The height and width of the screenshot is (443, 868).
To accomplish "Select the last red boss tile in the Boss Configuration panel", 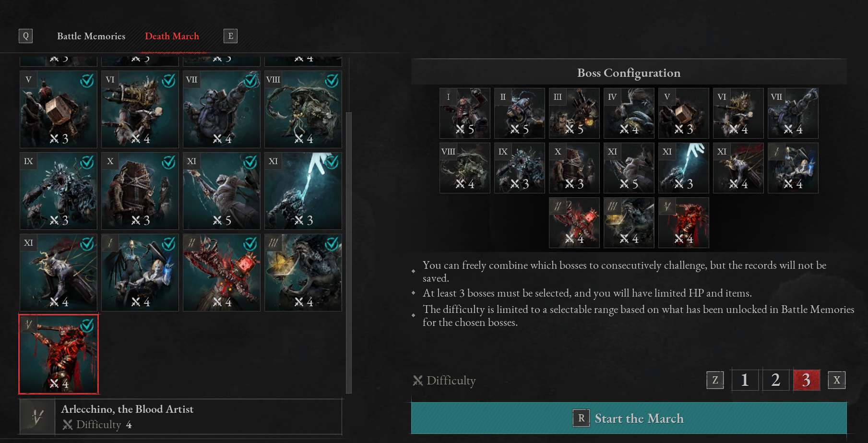I will [x=684, y=223].
